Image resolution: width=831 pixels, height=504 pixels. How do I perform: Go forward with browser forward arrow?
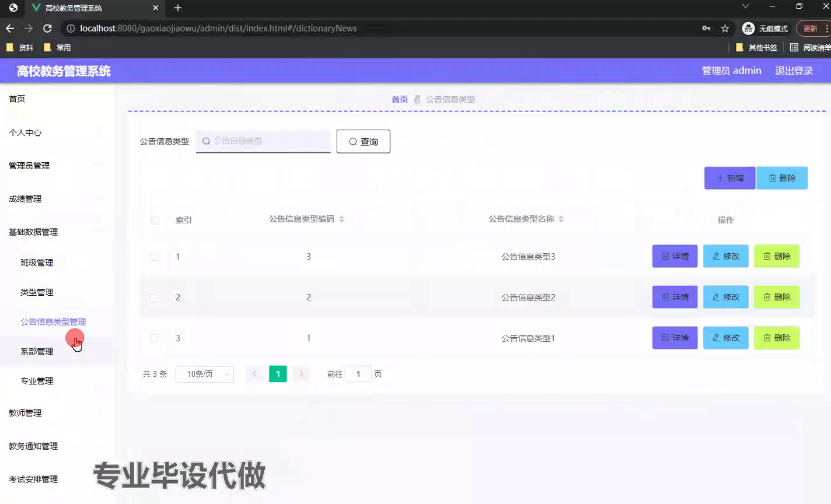click(x=29, y=28)
